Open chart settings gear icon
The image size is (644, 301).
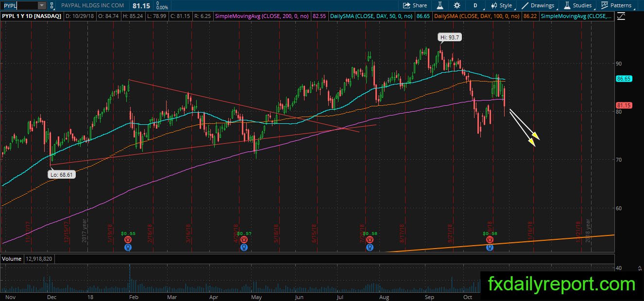click(457, 5)
